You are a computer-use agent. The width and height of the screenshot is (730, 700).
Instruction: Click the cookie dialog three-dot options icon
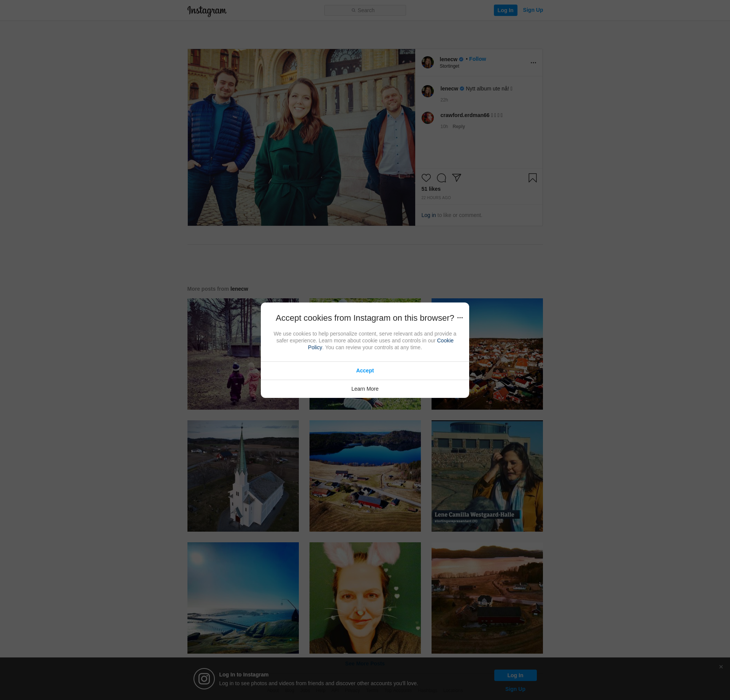(460, 318)
